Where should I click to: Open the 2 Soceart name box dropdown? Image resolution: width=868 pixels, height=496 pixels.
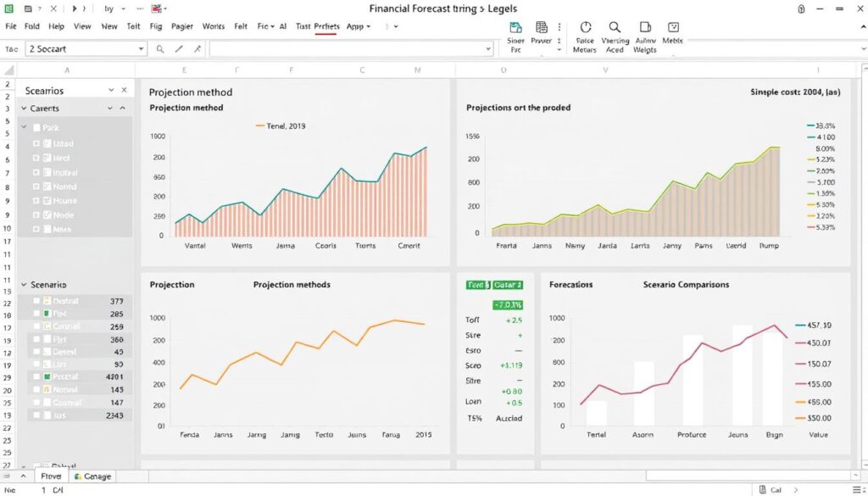point(142,48)
